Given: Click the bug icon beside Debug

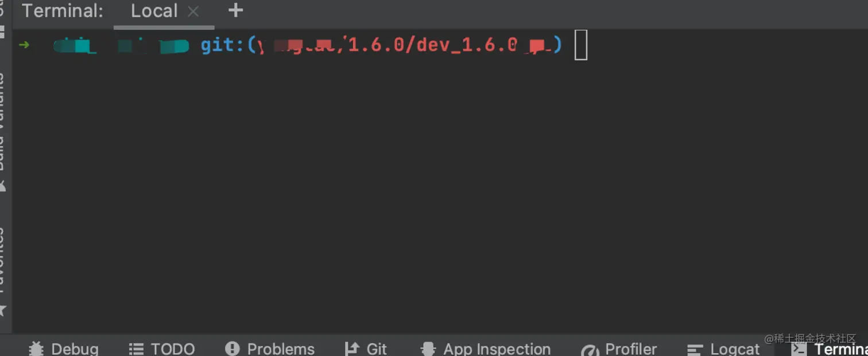Looking at the screenshot, I should tap(36, 349).
